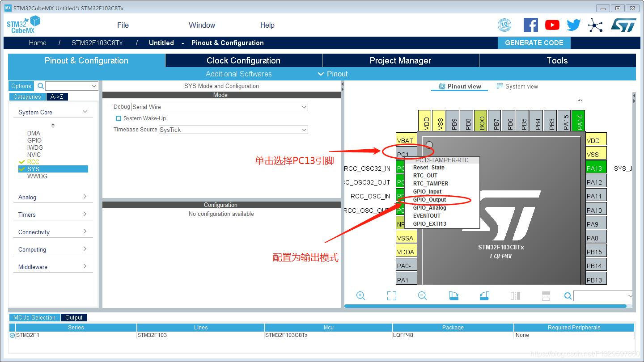
Task: Choose Reset_State from pin menu
Action: click(x=428, y=168)
